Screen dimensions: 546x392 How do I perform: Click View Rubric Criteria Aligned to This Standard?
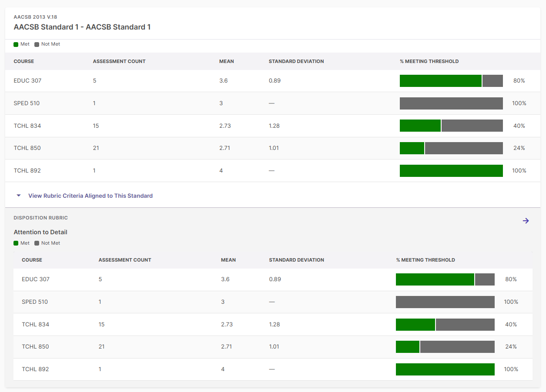[x=90, y=196]
